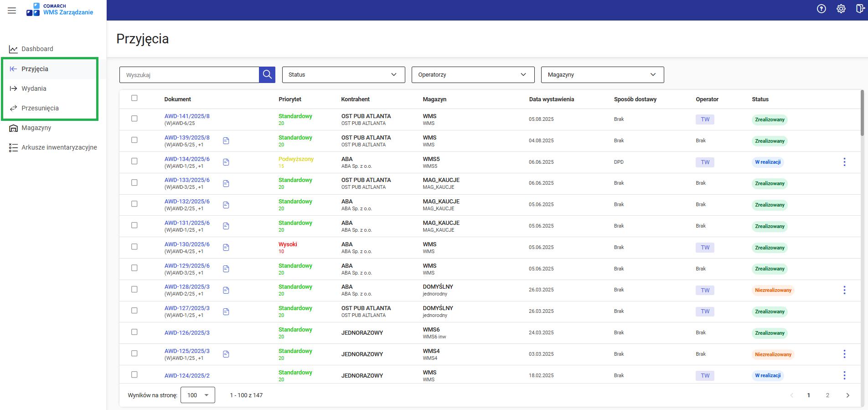Open Arkusze inwentaryzacyjne in sidebar
This screenshot has height=410, width=868.
59,147
